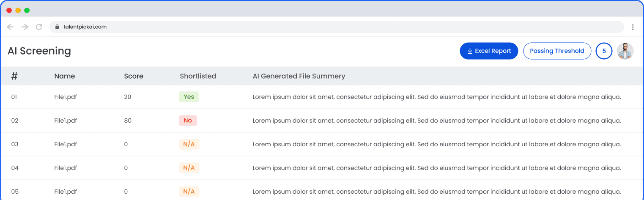644x200 pixels.
Task: Open the user profile avatar
Action: pyautogui.click(x=625, y=51)
